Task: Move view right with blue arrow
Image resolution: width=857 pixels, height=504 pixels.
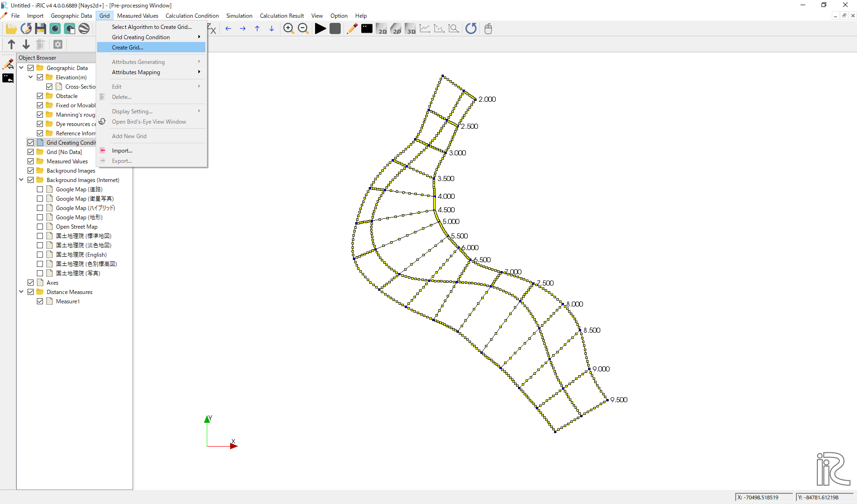Action: (x=243, y=29)
